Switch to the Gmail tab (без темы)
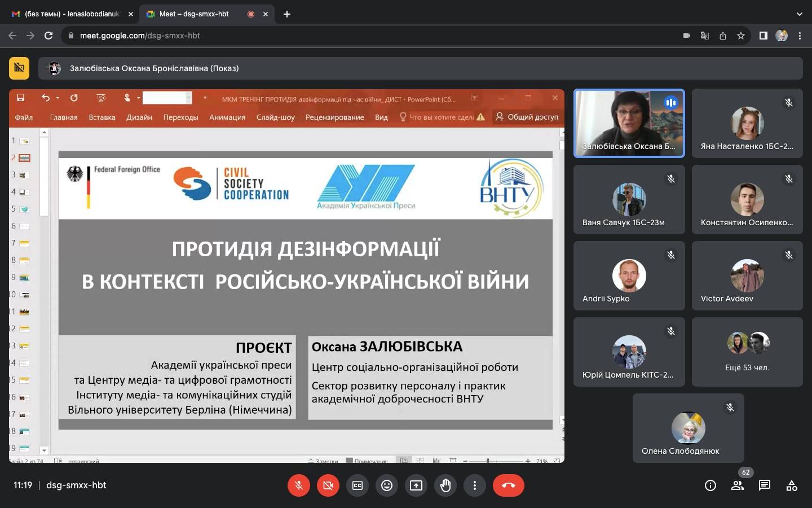The width and height of the screenshot is (812, 508). [72, 14]
